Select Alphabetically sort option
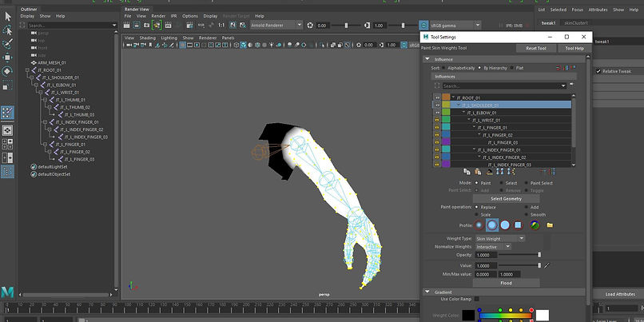 click(x=444, y=68)
